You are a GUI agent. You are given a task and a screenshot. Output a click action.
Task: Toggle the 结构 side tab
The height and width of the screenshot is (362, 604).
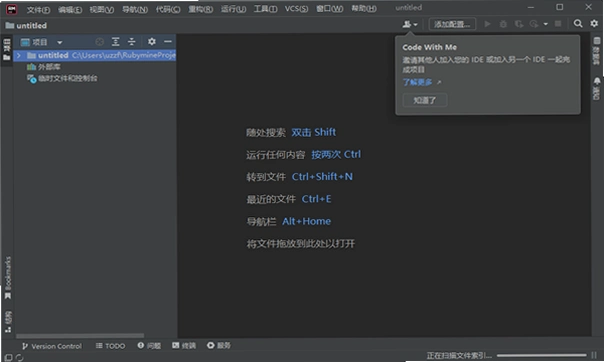[8, 322]
